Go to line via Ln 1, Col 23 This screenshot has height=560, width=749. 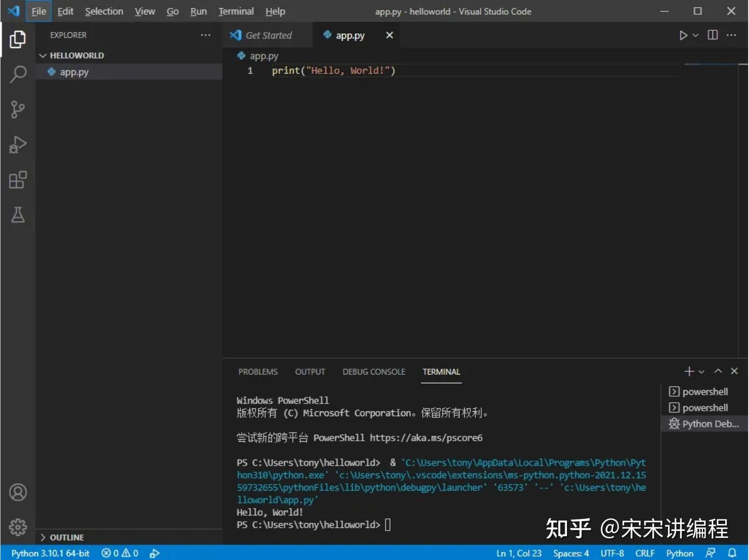(519, 553)
